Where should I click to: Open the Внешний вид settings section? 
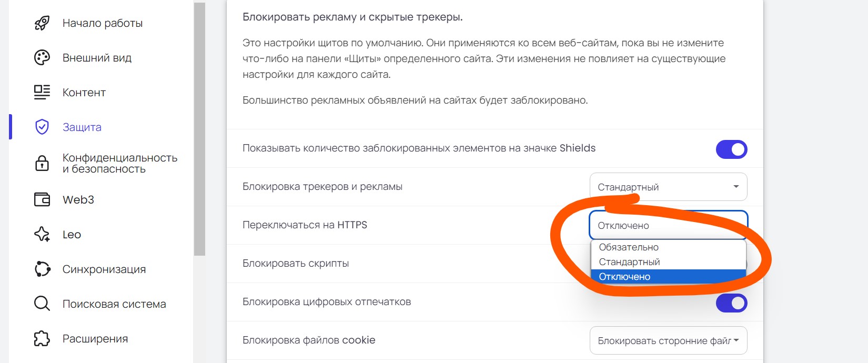click(x=97, y=58)
